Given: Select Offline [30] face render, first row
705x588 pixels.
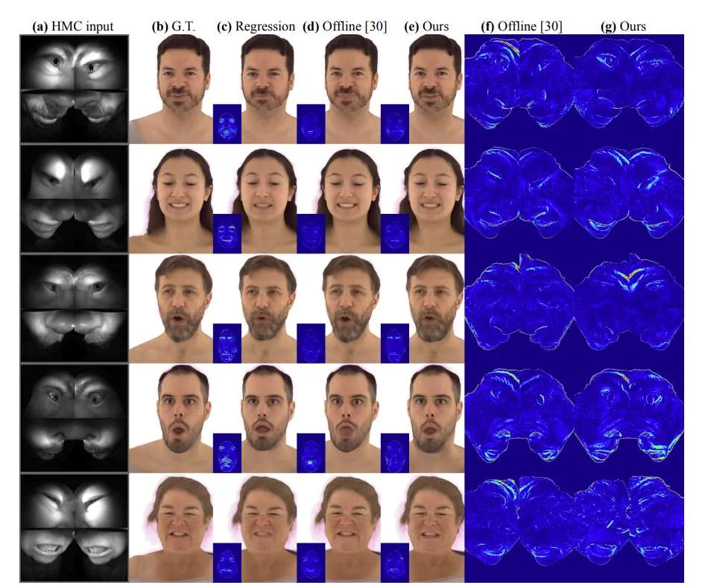Looking at the screenshot, I should point(352,89).
